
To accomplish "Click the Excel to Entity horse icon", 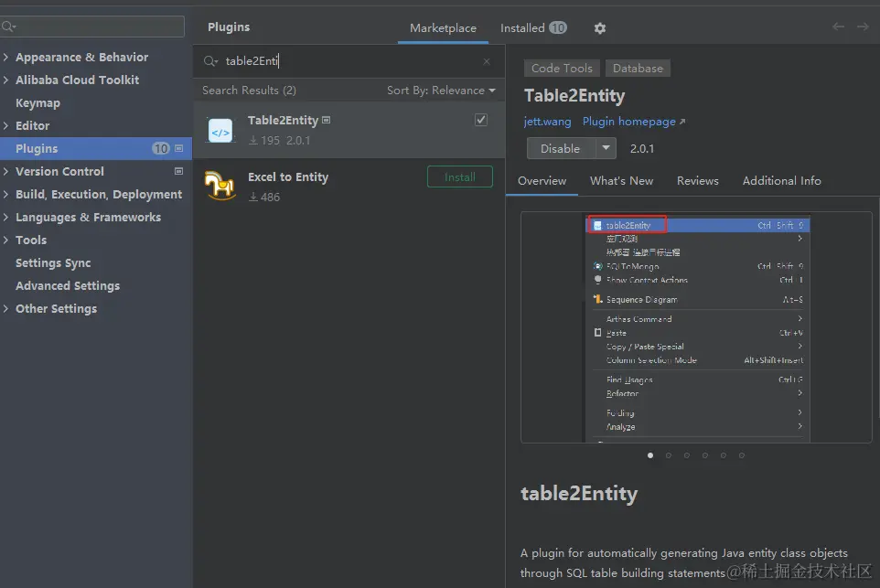I will coord(220,186).
